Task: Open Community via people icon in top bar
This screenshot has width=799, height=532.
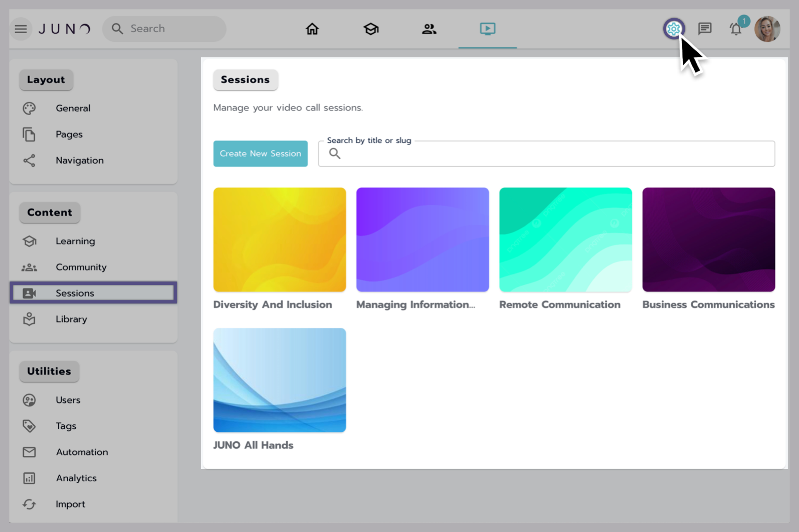Action: 429,29
